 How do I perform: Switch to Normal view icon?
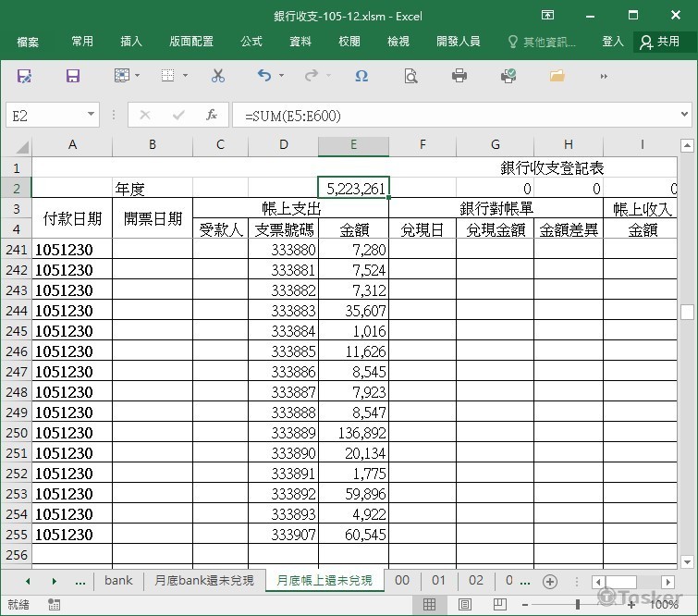click(x=430, y=604)
